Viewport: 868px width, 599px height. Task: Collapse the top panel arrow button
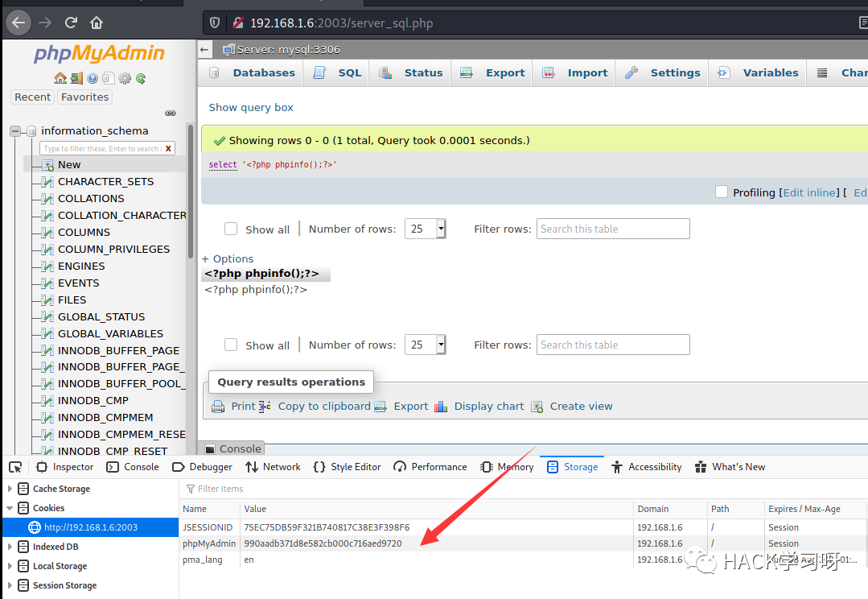(204, 49)
